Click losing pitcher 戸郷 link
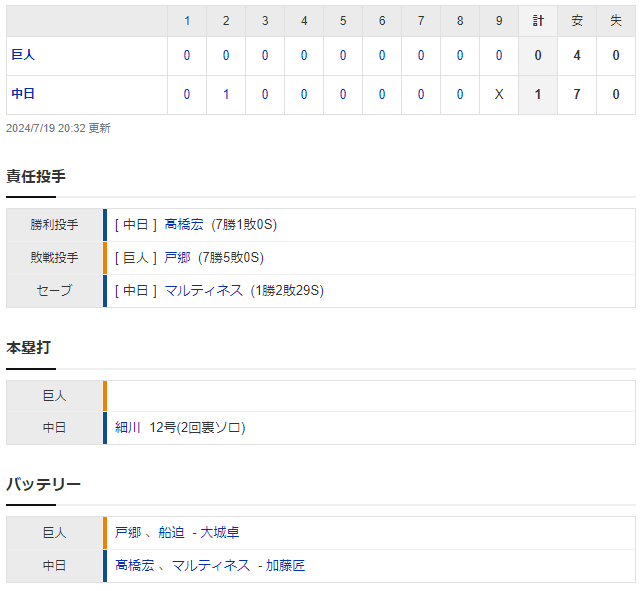The image size is (640, 591). click(x=177, y=258)
